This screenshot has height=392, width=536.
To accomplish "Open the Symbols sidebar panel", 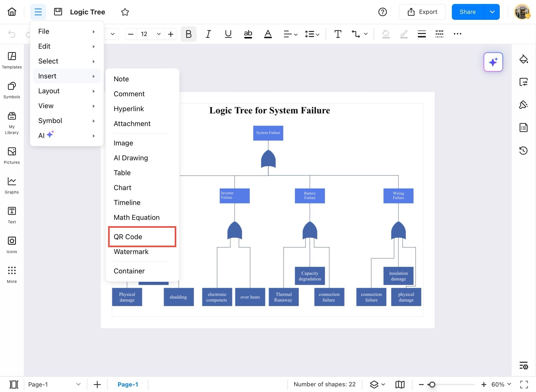I will pyautogui.click(x=12, y=90).
